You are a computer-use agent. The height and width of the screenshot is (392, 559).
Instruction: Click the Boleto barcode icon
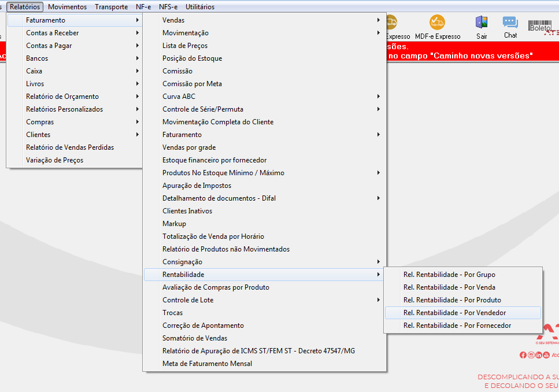tap(539, 26)
